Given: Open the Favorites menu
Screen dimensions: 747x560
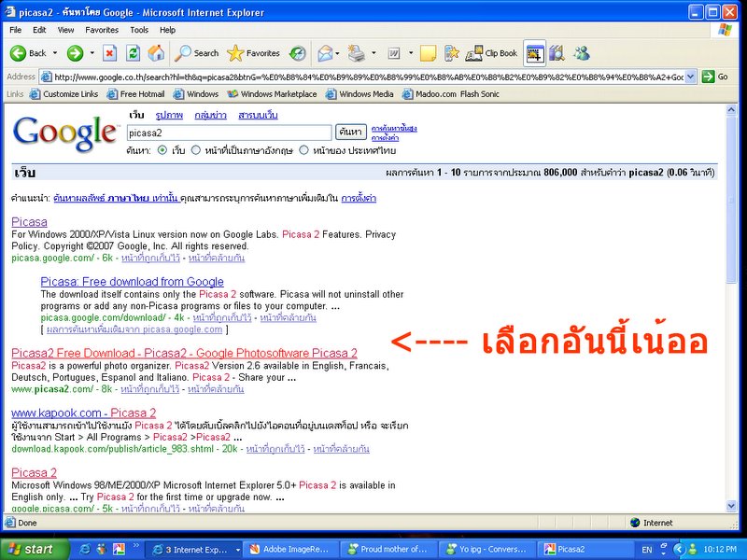Looking at the screenshot, I should pos(102,30).
